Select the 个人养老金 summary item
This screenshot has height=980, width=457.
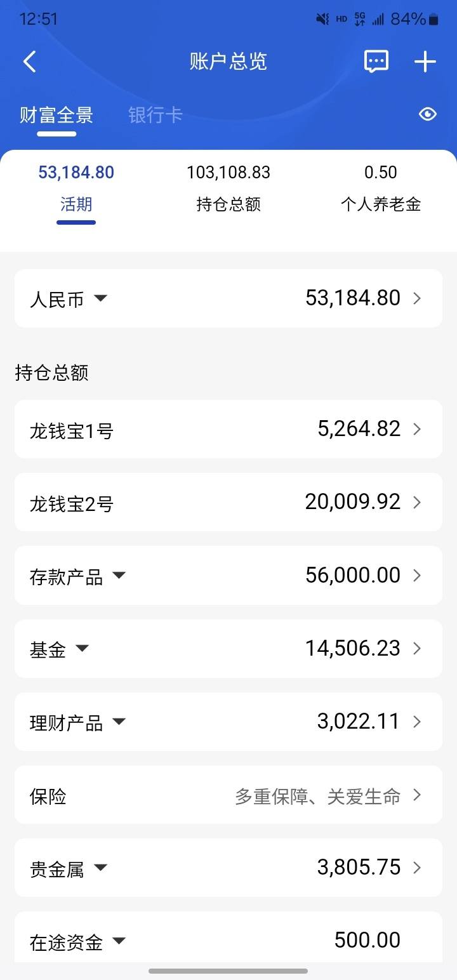381,189
